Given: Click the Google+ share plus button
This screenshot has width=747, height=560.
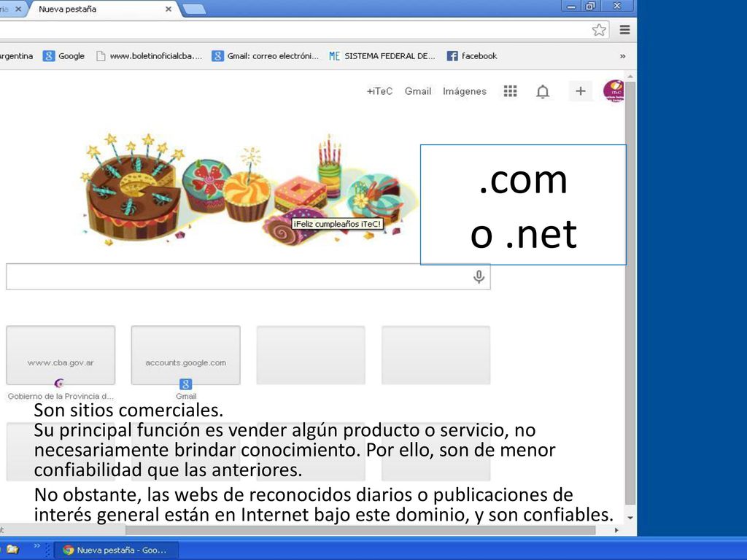Looking at the screenshot, I should point(580,91).
